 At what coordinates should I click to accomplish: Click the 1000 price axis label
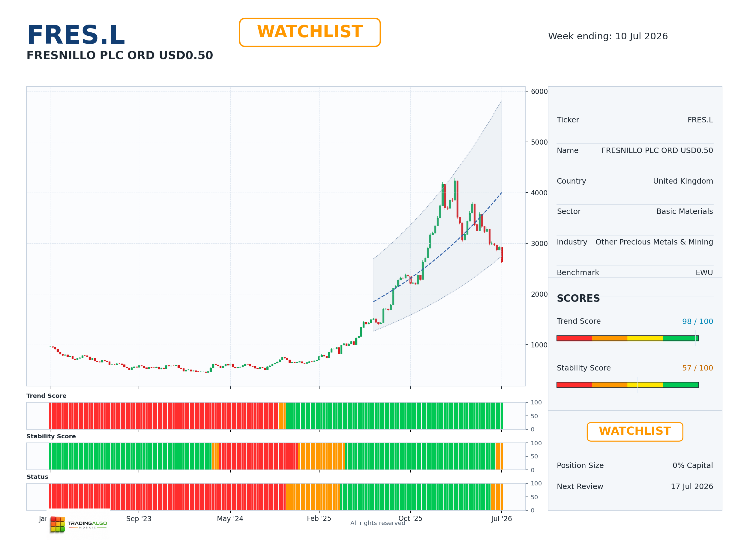pos(539,345)
